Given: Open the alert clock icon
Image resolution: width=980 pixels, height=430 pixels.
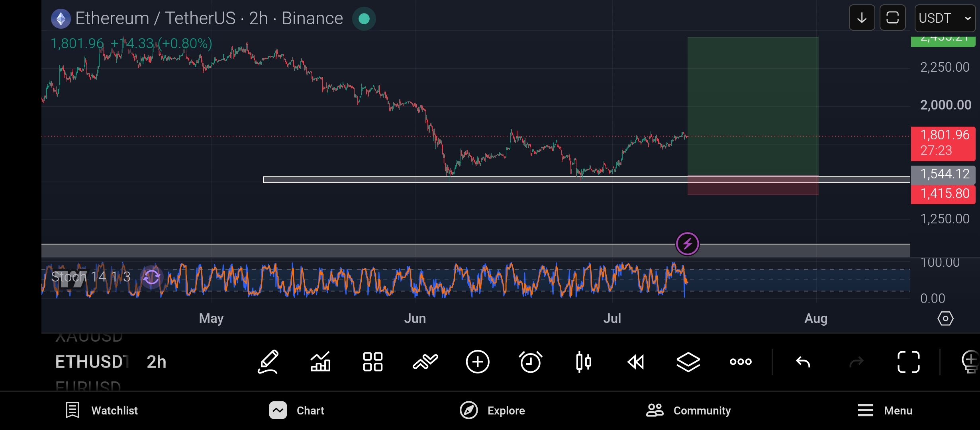Looking at the screenshot, I should coord(531,362).
